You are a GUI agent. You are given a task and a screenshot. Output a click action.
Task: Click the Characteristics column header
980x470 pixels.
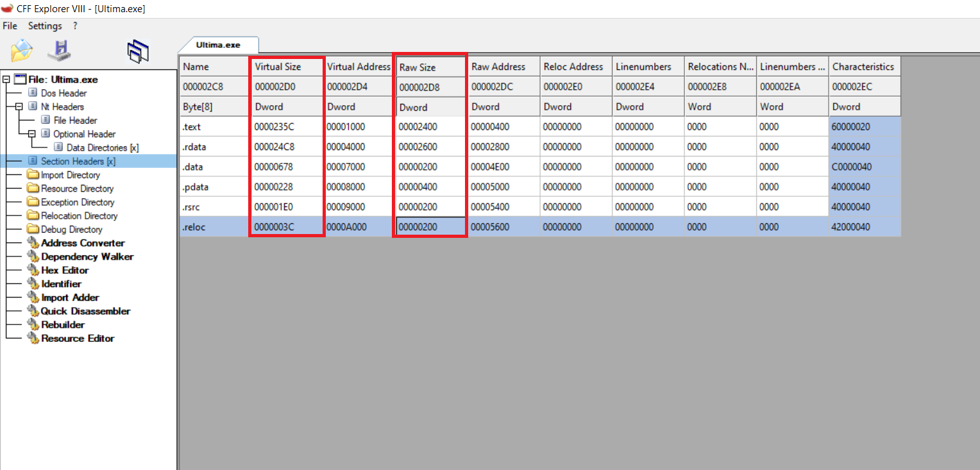pyautogui.click(x=865, y=67)
